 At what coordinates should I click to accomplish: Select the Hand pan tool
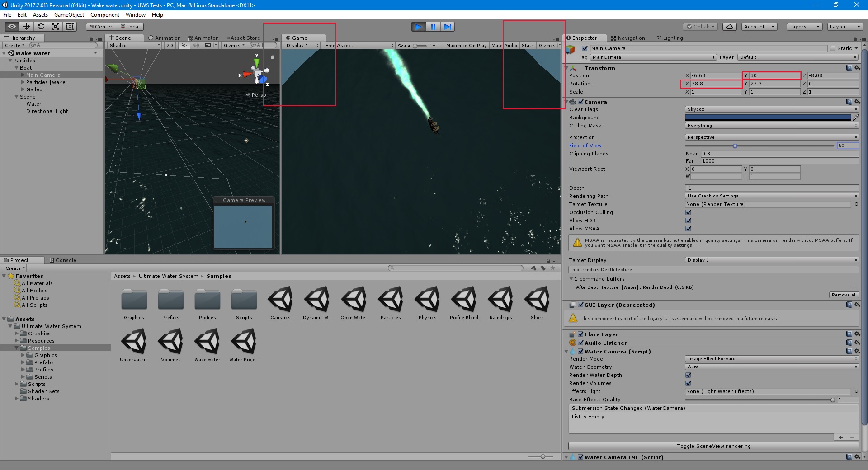click(x=11, y=26)
